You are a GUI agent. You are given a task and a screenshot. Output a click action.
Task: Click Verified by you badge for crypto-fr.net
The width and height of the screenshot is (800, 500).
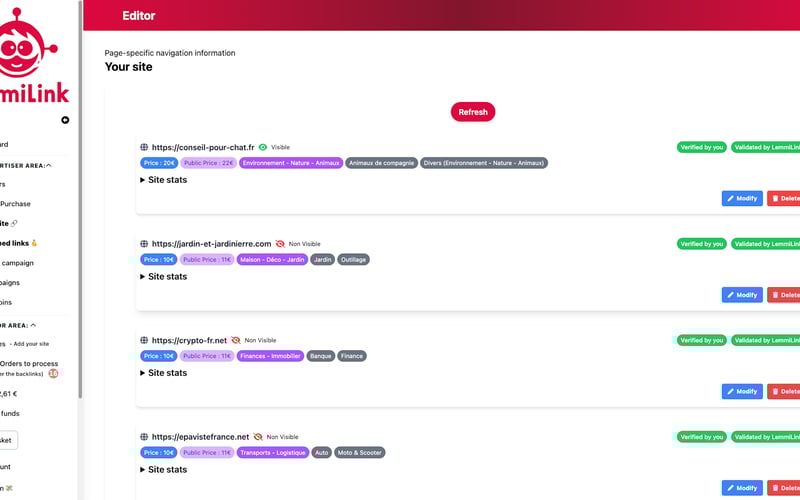702,340
